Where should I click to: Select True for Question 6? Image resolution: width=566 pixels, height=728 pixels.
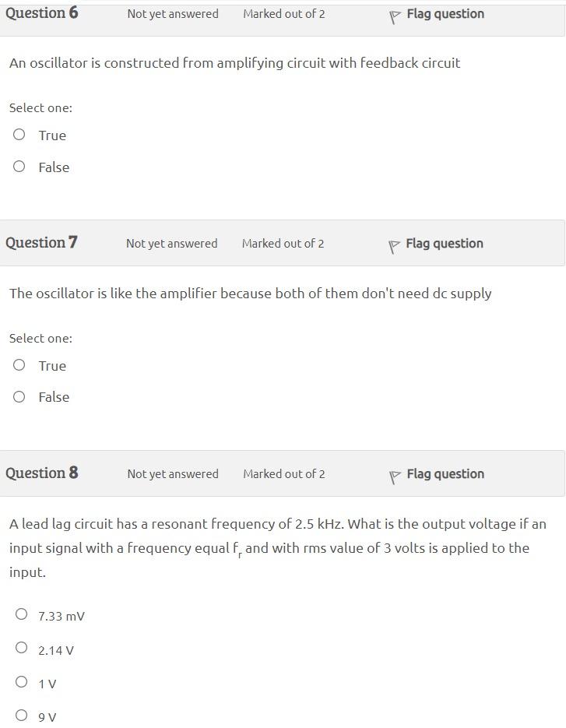click(19, 134)
